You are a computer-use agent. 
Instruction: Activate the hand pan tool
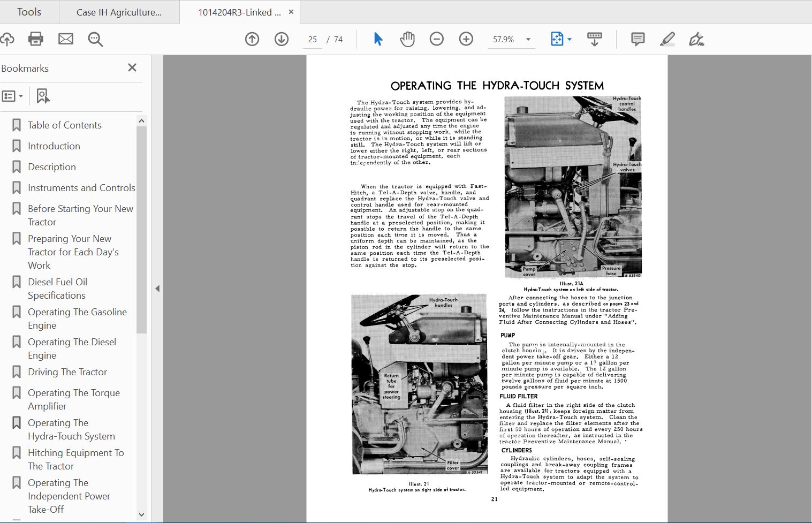click(407, 39)
